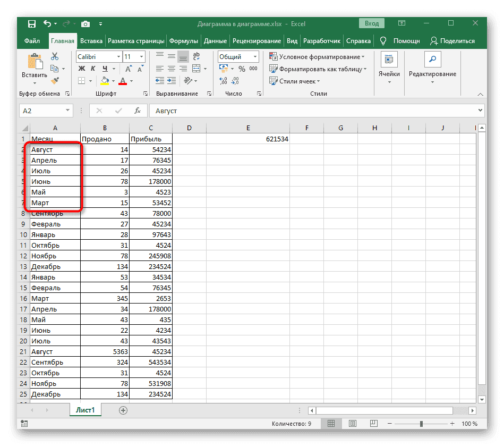
Task: Click the insert function fx icon
Action: coord(137,111)
